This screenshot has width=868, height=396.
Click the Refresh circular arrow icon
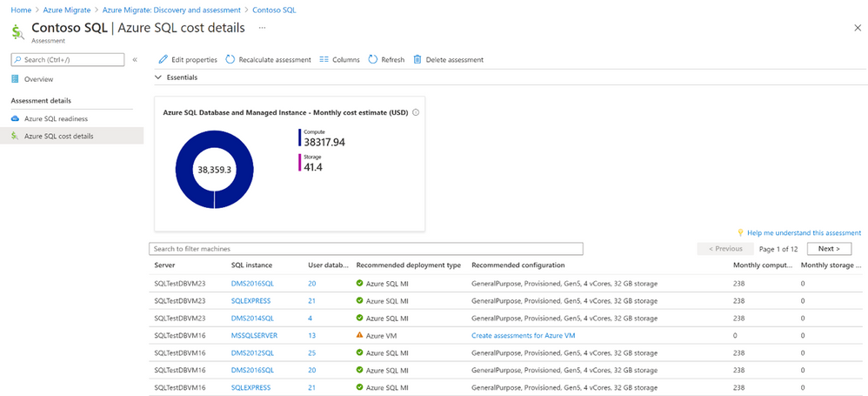pyautogui.click(x=373, y=59)
